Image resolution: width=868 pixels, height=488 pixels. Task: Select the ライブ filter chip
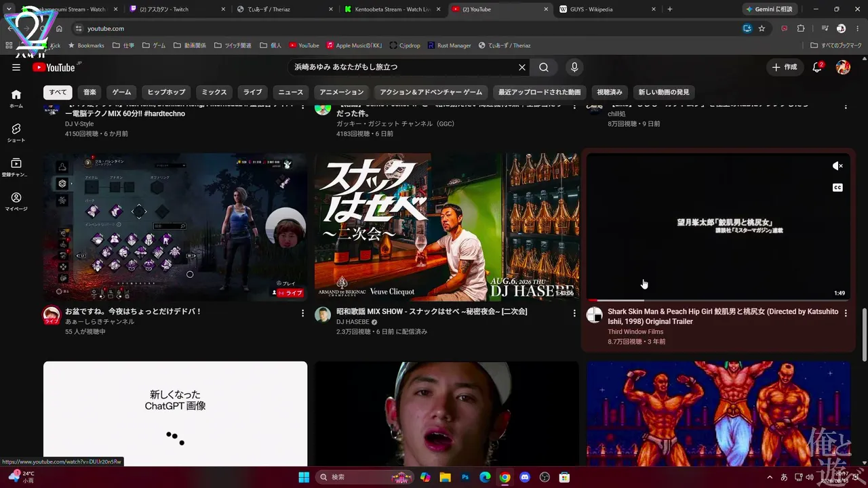(252, 92)
